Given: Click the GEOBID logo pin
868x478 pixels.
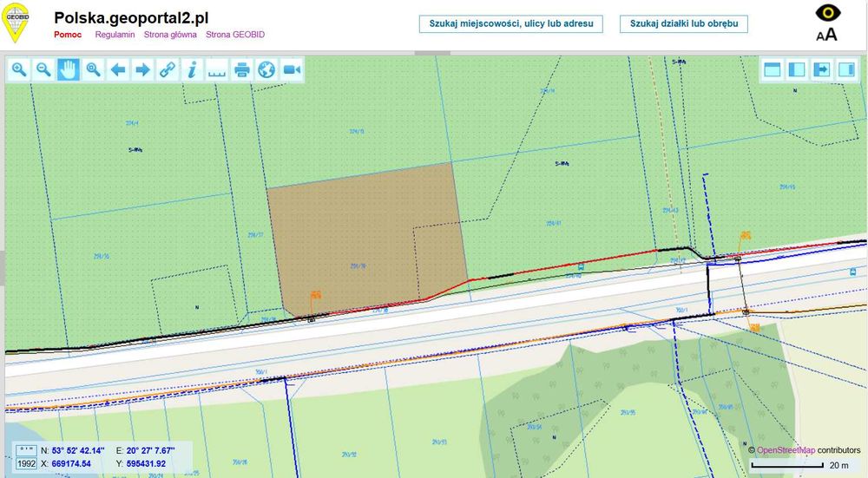Looking at the screenshot, I should 15,23.
